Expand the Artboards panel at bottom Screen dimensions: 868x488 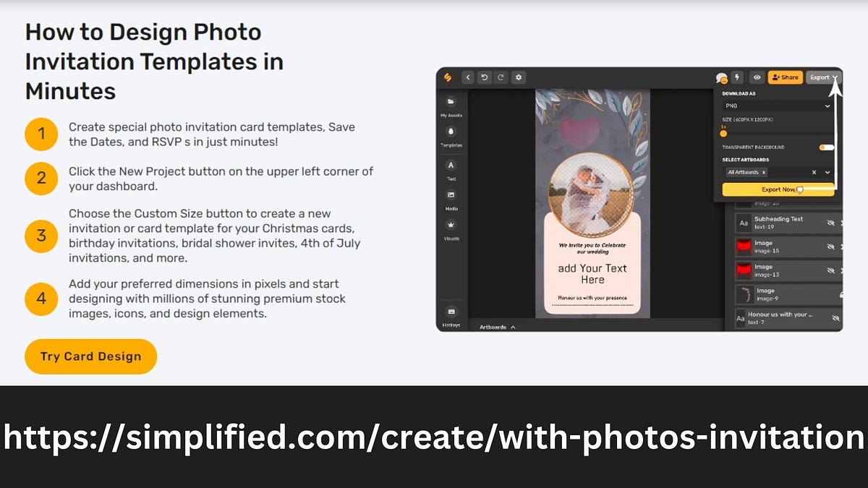[498, 327]
